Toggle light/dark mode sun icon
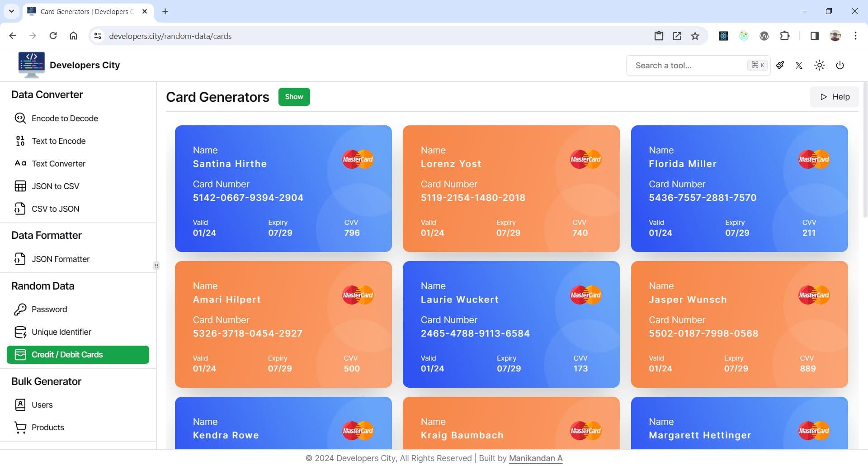Screen dimensions: 868x466 (819, 65)
